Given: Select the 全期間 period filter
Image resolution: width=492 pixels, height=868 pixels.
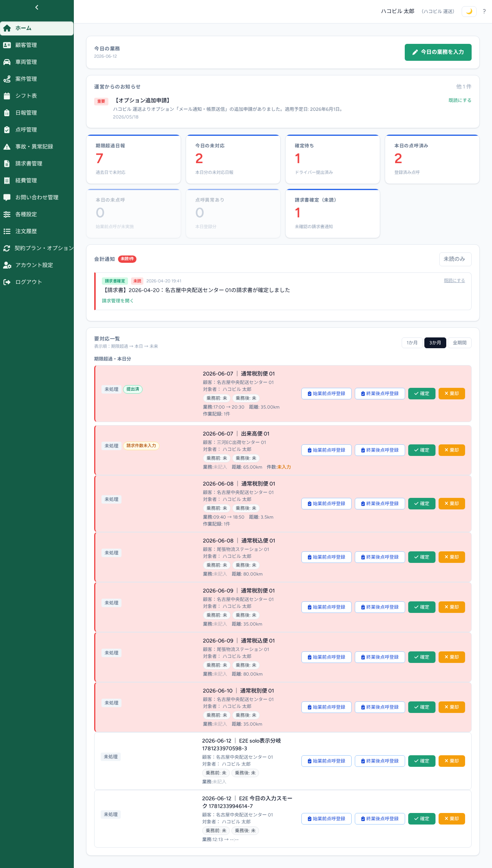Looking at the screenshot, I should click(x=460, y=343).
